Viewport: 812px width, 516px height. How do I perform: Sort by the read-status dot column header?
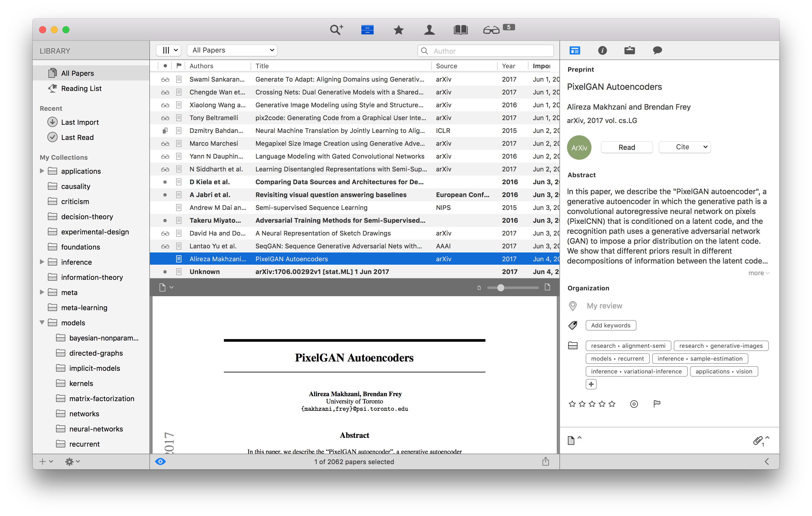[x=165, y=66]
